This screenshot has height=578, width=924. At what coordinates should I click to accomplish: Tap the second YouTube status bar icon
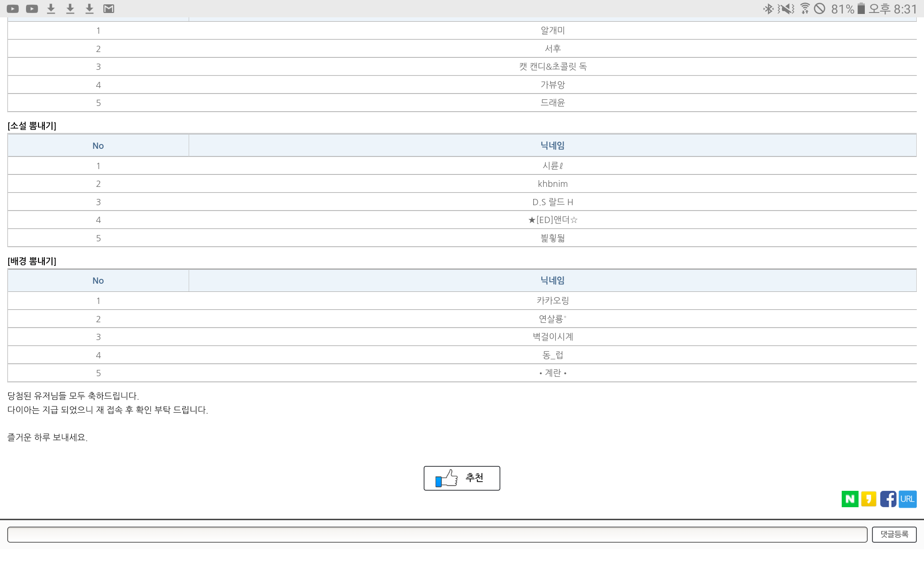(32, 9)
